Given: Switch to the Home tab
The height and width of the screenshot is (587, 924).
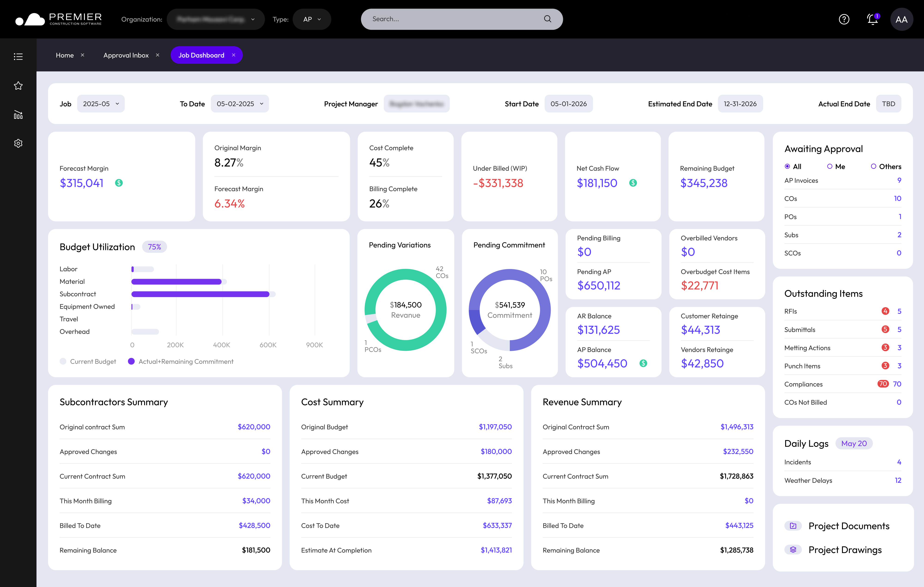Looking at the screenshot, I should [x=65, y=55].
